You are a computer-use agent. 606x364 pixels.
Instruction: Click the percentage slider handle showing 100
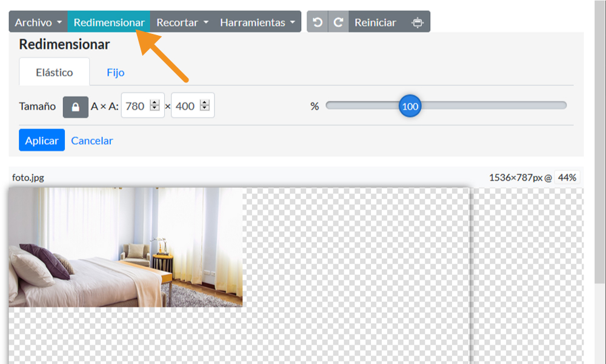pos(410,106)
